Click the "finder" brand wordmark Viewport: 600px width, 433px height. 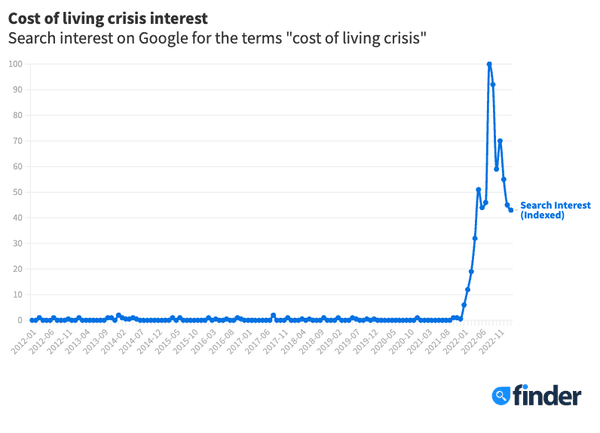click(x=548, y=395)
